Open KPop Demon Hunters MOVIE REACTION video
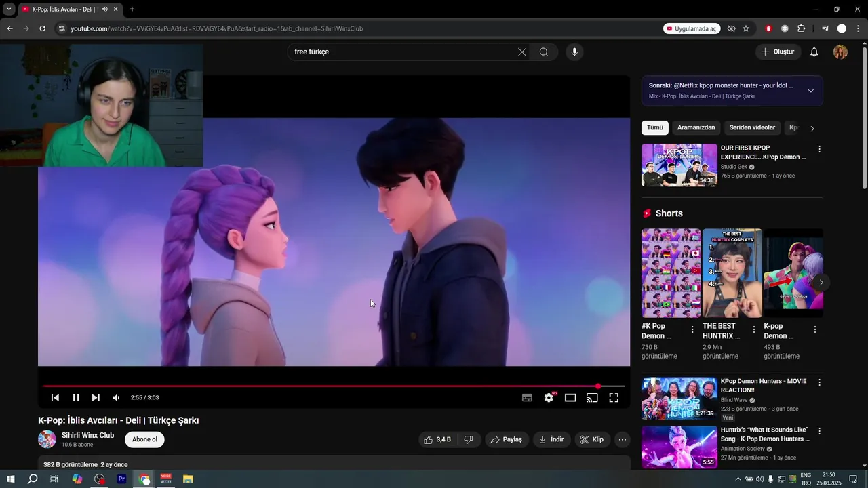This screenshot has height=488, width=868. pyautogui.click(x=679, y=398)
